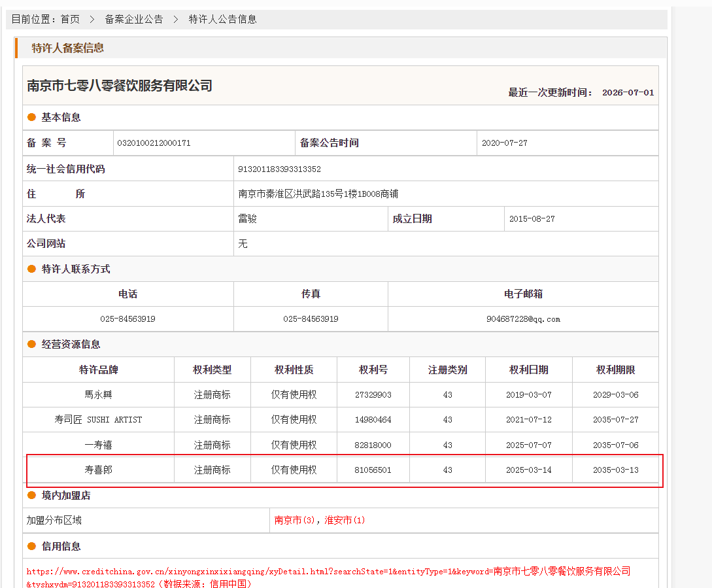Open 南京市(3) franchise distribution link
Viewport: 712px width, 588px height.
point(295,520)
